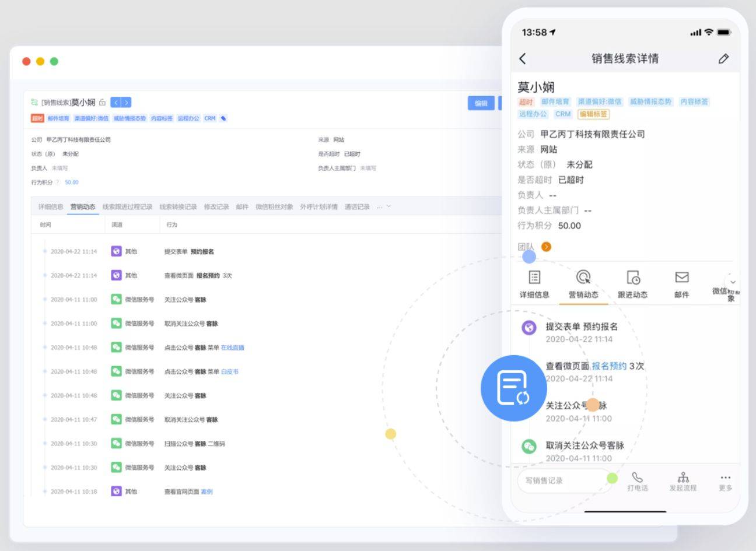The width and height of the screenshot is (756, 551).
Task: Open the 外呼计划详情 tab
Action: click(x=318, y=207)
